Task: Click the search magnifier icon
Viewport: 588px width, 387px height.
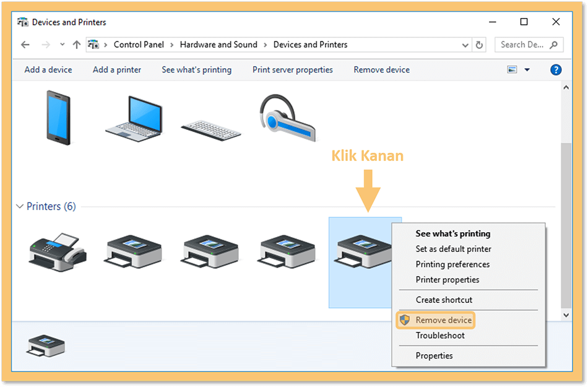Action: coord(553,45)
